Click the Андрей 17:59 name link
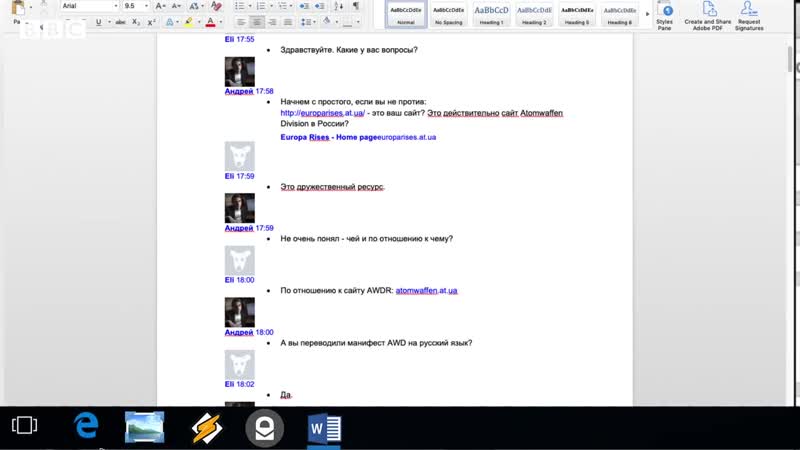This screenshot has height=450, width=800. point(249,228)
